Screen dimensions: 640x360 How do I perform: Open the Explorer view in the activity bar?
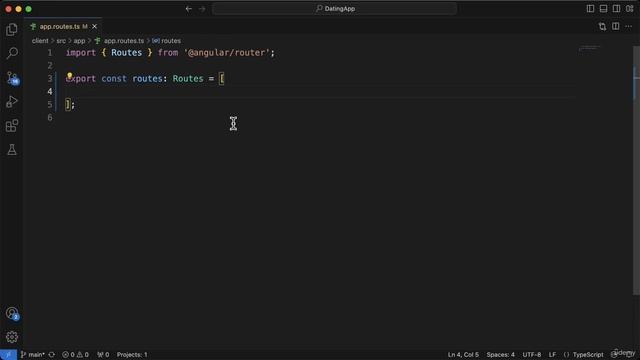click(x=12, y=29)
